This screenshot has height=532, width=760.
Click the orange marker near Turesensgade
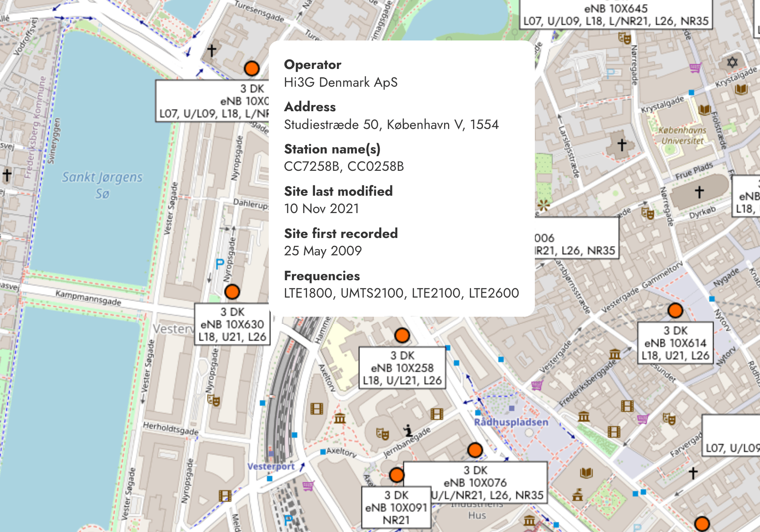tap(252, 69)
